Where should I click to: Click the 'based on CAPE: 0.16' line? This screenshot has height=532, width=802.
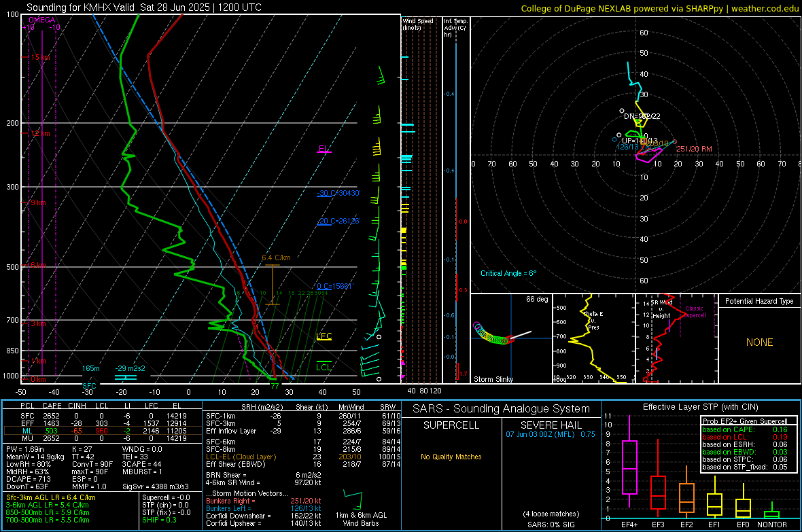pos(745,429)
